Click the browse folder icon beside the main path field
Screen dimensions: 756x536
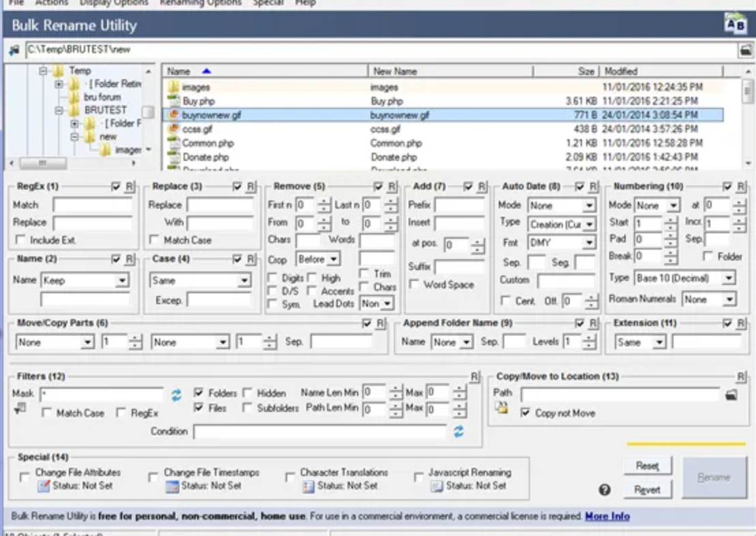coord(745,50)
